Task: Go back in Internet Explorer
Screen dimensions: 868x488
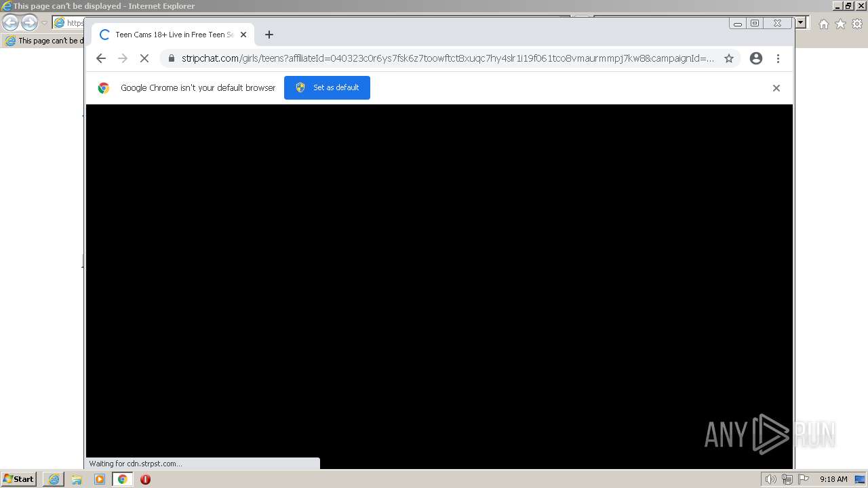Action: coord(10,23)
